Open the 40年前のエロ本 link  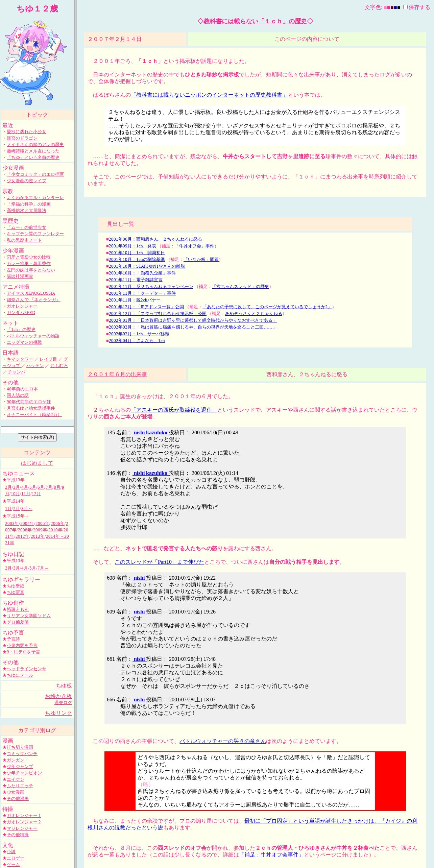click(22, 389)
